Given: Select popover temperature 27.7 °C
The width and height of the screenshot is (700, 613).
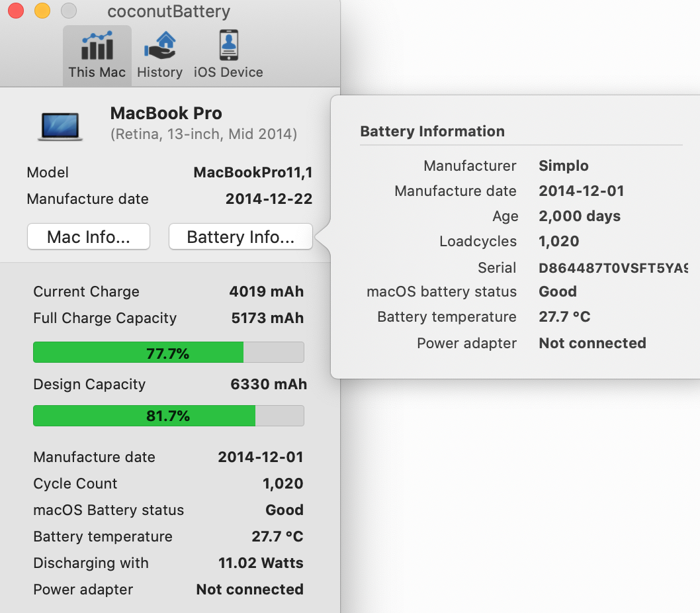Looking at the screenshot, I should 564,316.
